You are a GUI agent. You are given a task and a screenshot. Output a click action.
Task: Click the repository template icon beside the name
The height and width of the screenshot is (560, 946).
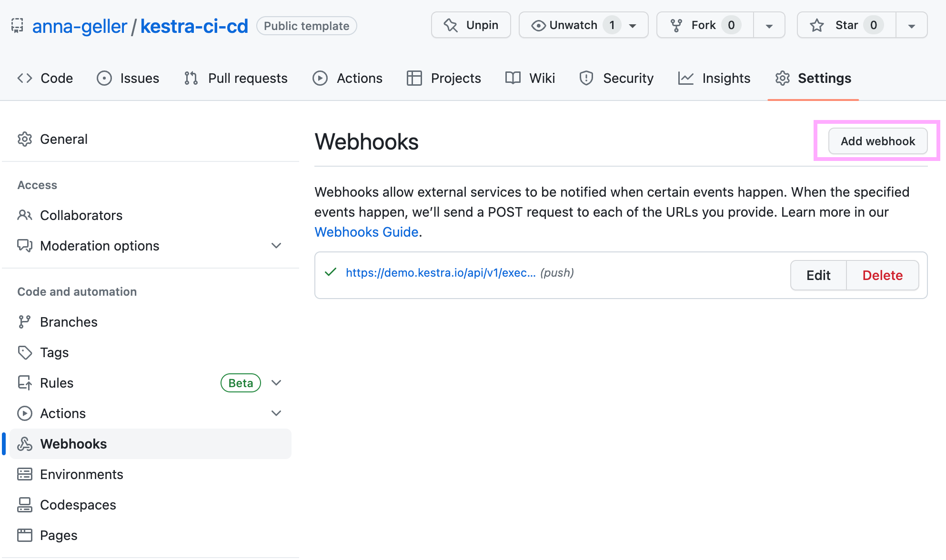tap(17, 26)
